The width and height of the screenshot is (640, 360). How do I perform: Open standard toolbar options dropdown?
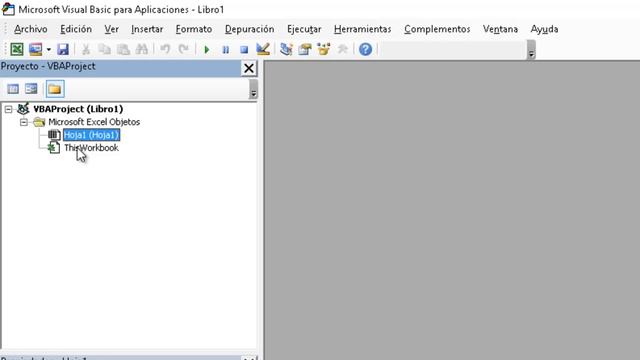click(531, 50)
